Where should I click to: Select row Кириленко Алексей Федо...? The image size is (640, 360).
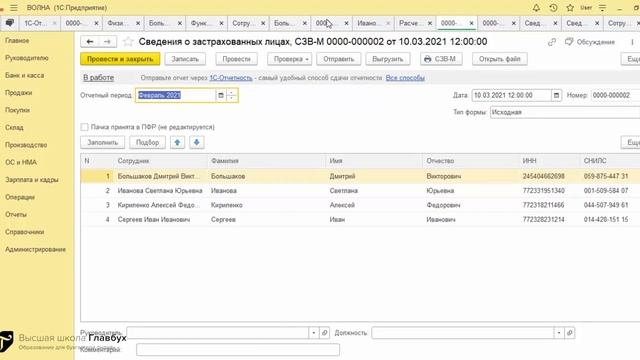(360, 205)
